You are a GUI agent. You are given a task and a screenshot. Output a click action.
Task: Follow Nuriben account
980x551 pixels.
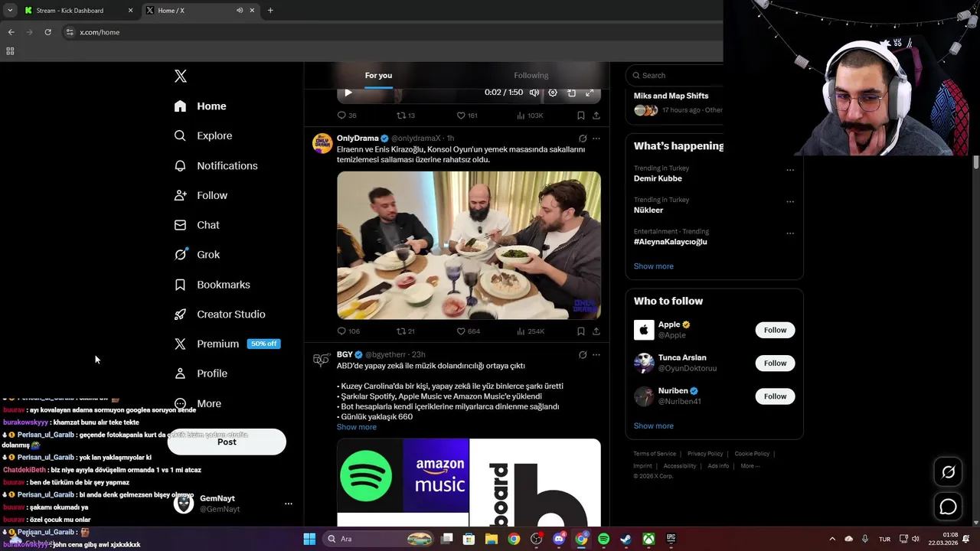pyautogui.click(x=775, y=396)
